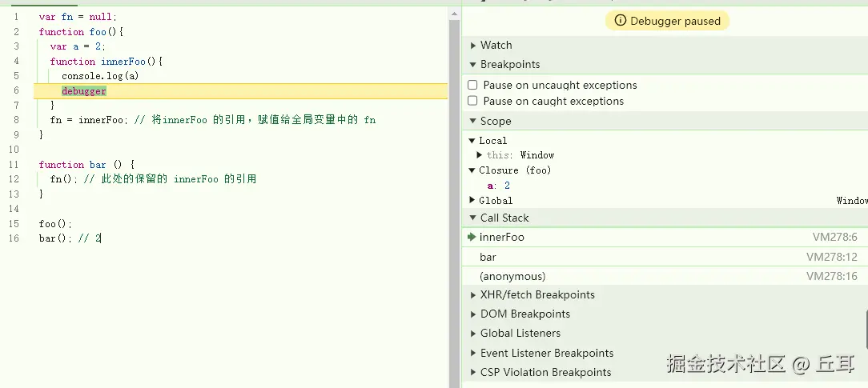This screenshot has height=388, width=868.
Task: Click the function foo() declaration
Action: (x=81, y=32)
